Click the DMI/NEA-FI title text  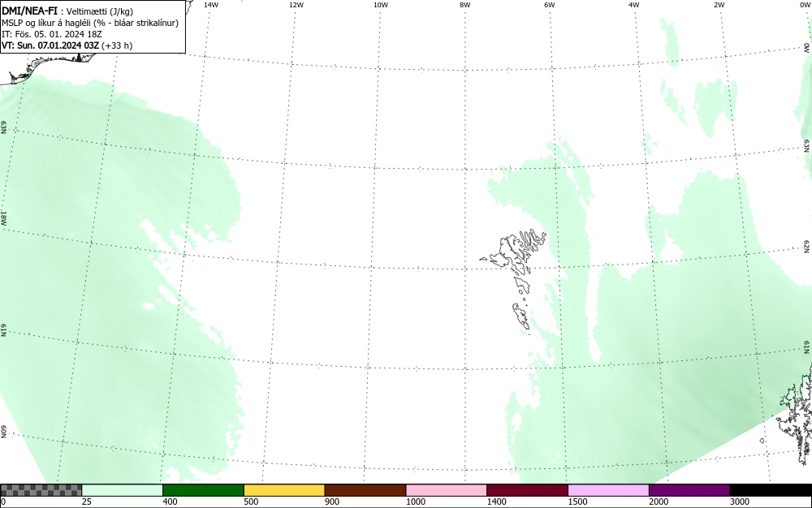pos(29,11)
